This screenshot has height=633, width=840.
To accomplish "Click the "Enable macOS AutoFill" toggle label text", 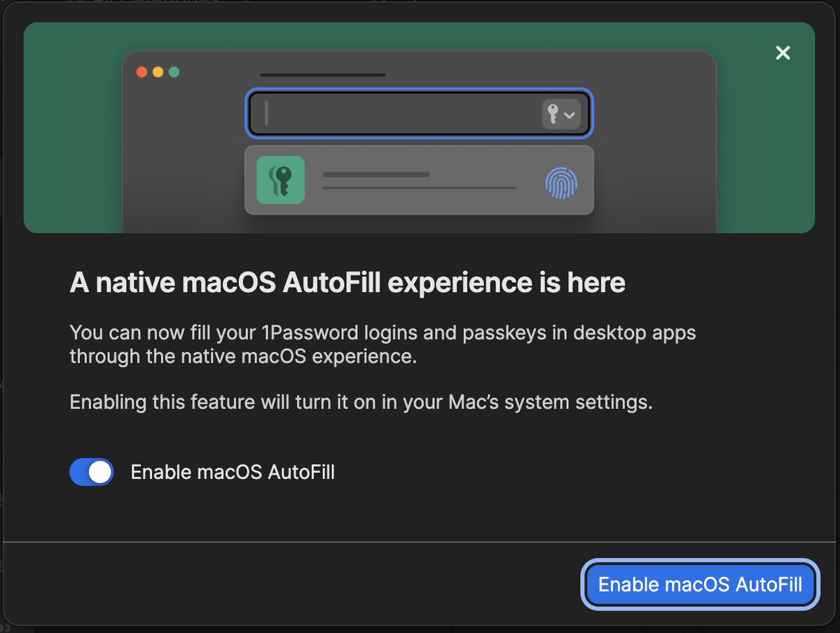I will click(x=233, y=472).
